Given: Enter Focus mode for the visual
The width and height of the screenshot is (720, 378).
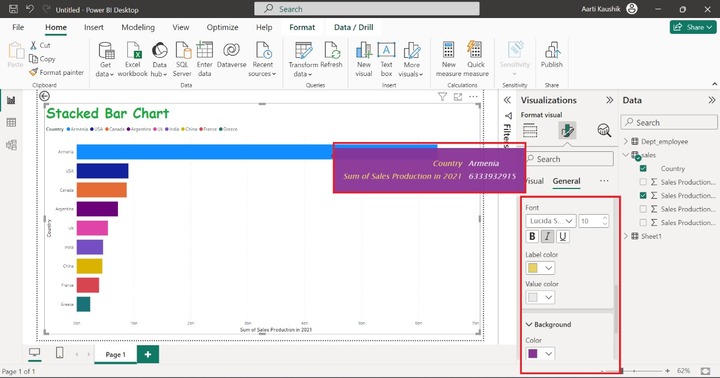Looking at the screenshot, I should (x=458, y=96).
